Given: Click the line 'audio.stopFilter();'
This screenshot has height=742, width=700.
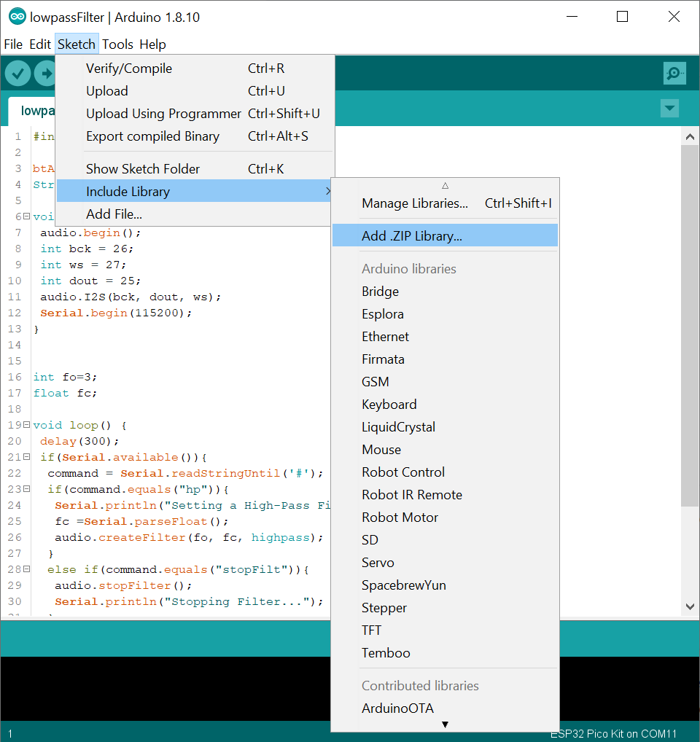Looking at the screenshot, I should 123,586.
